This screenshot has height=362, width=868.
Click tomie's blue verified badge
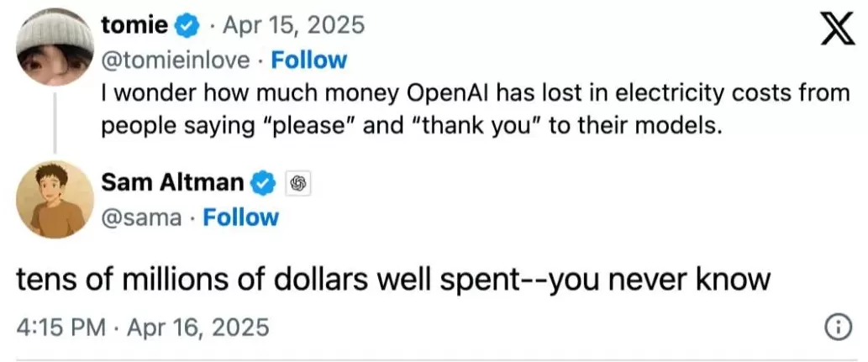(185, 26)
